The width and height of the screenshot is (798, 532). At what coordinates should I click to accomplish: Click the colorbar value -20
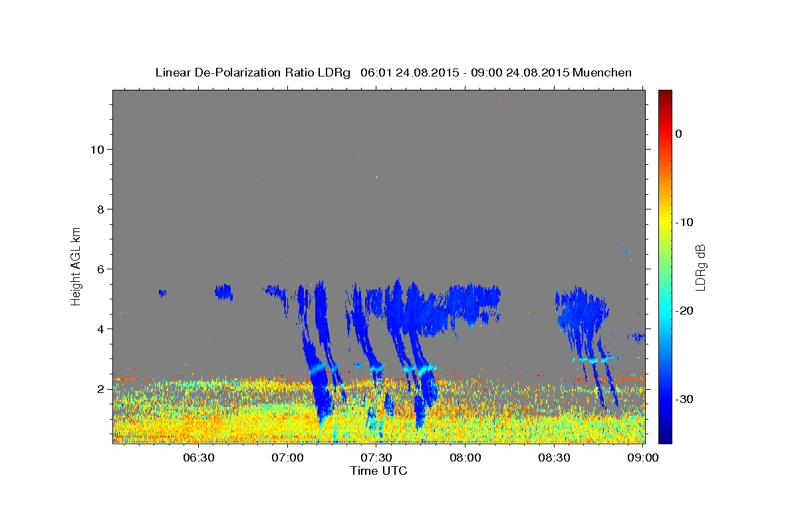(x=685, y=311)
